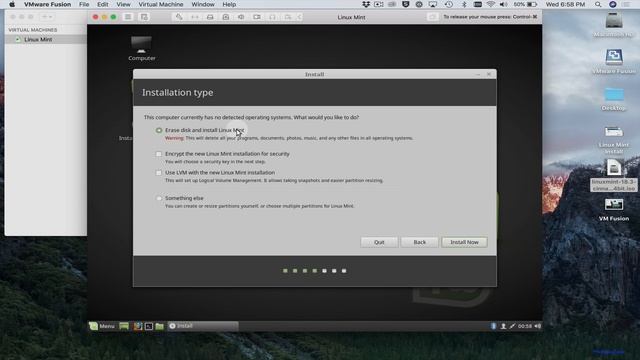The height and width of the screenshot is (360, 640).
Task: Enable Use LVM with the new installation
Action: tap(159, 173)
